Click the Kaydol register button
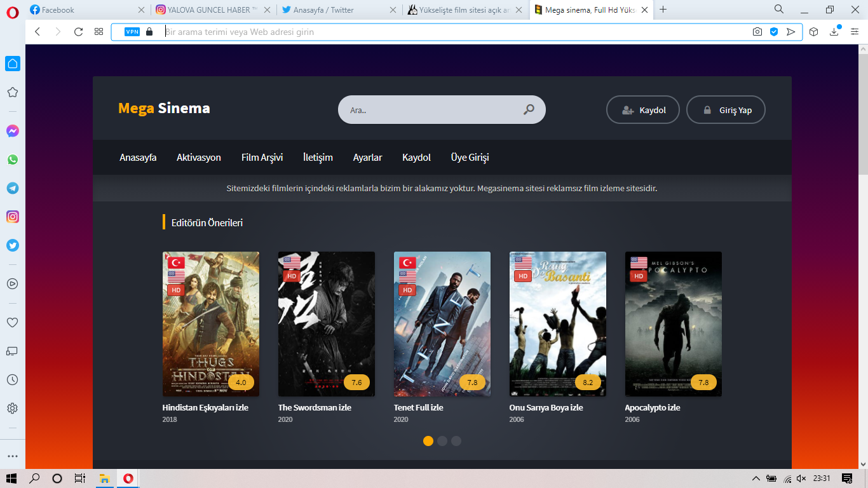868x488 pixels. point(643,110)
